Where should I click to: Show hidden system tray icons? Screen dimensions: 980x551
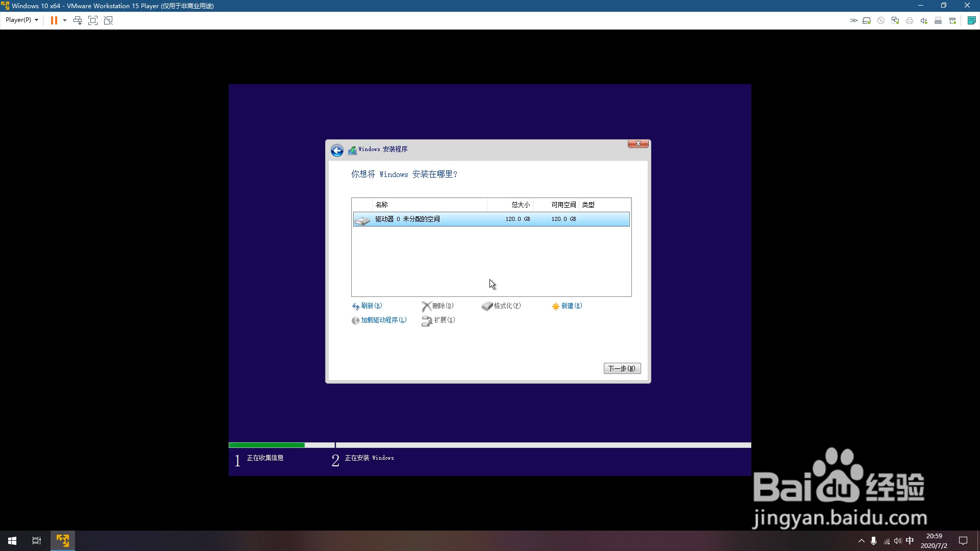[x=862, y=541]
